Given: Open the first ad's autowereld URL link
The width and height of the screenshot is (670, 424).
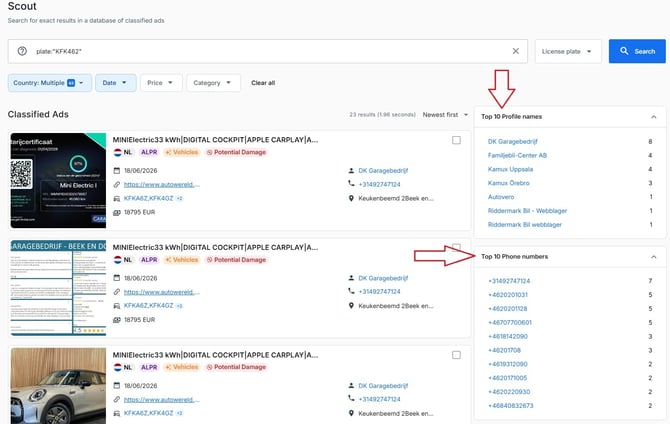Looking at the screenshot, I should [162, 185].
